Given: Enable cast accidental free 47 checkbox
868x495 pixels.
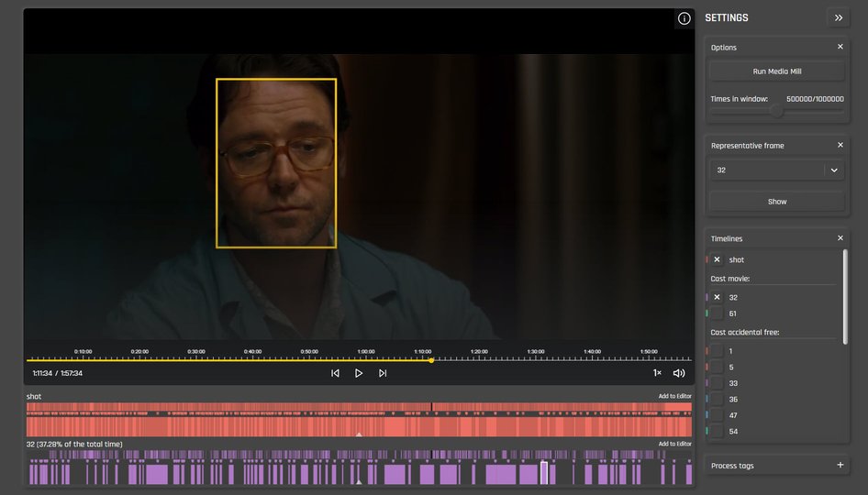Looking at the screenshot, I should (717, 415).
